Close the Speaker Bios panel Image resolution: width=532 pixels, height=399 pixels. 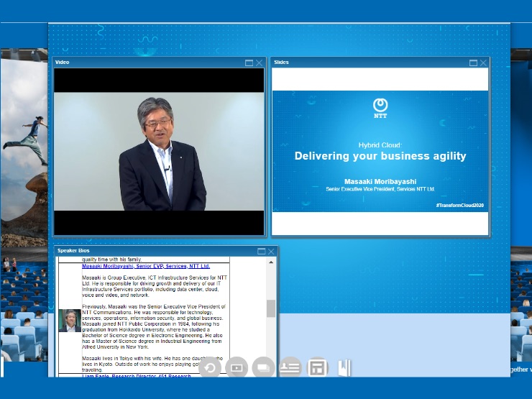(x=271, y=252)
